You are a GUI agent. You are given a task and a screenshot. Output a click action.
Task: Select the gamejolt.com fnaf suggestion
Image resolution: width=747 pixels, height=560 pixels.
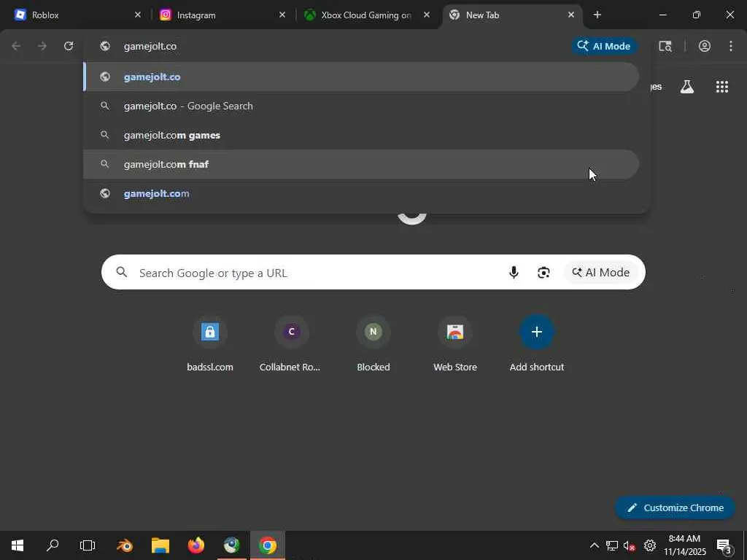361,164
